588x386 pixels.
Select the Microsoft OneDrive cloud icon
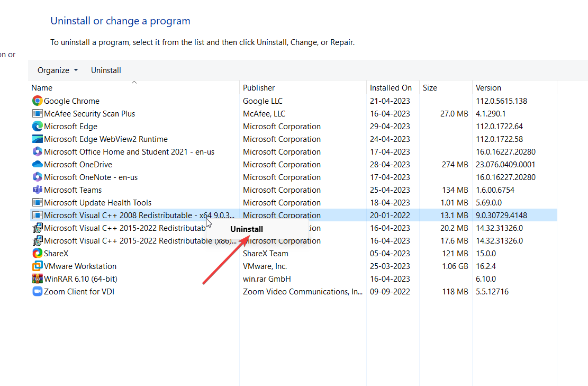tap(37, 165)
